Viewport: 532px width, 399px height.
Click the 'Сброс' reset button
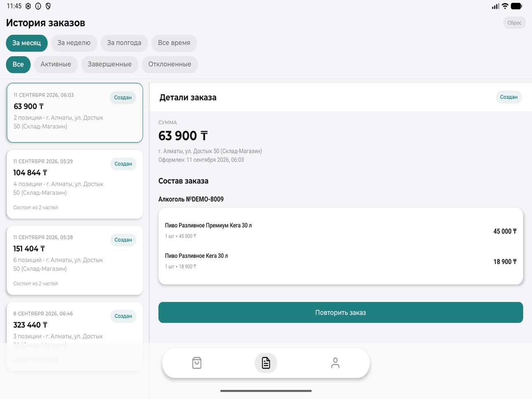click(514, 23)
